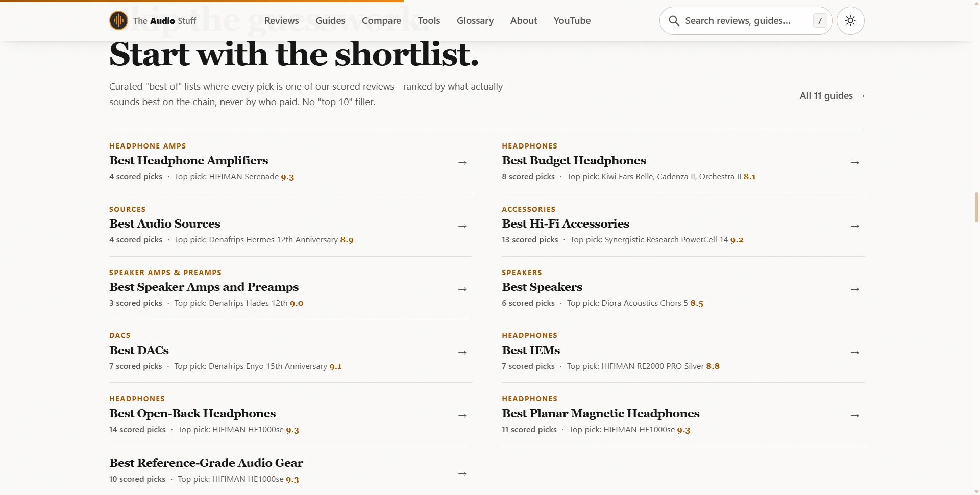Screen dimensions: 980x495
Task: Click '3 scored picks' text
Action: [x=136, y=303]
